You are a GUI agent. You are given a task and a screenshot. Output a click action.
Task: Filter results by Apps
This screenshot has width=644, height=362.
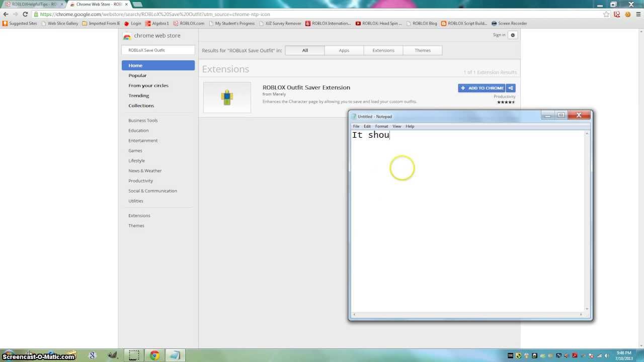click(x=344, y=50)
